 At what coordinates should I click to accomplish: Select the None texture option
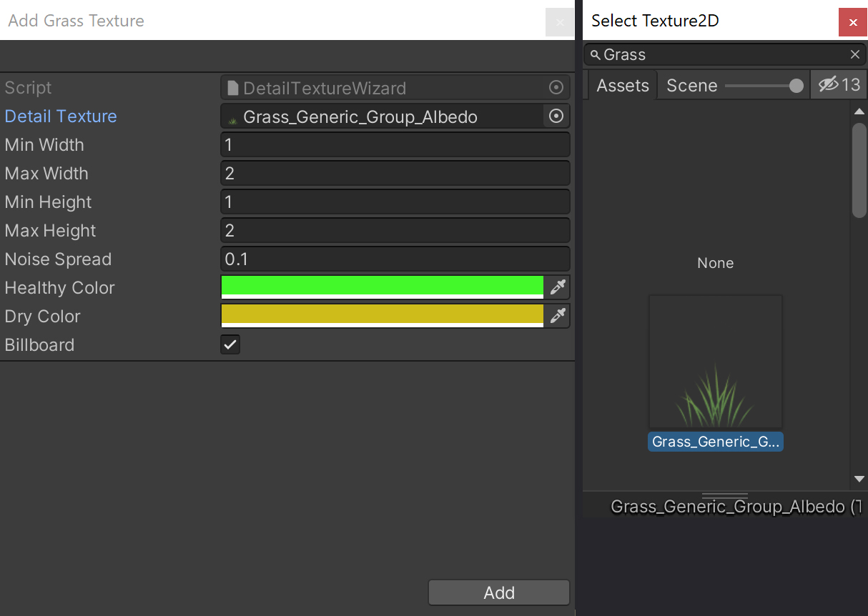(715, 263)
